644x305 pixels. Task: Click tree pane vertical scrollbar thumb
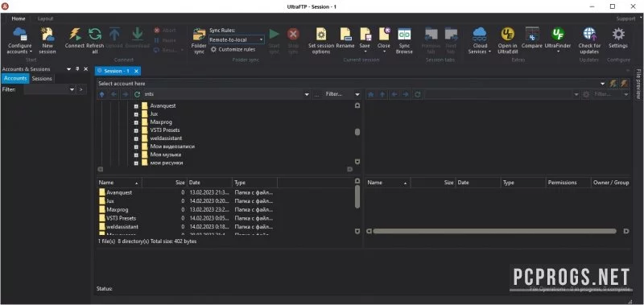357,132
